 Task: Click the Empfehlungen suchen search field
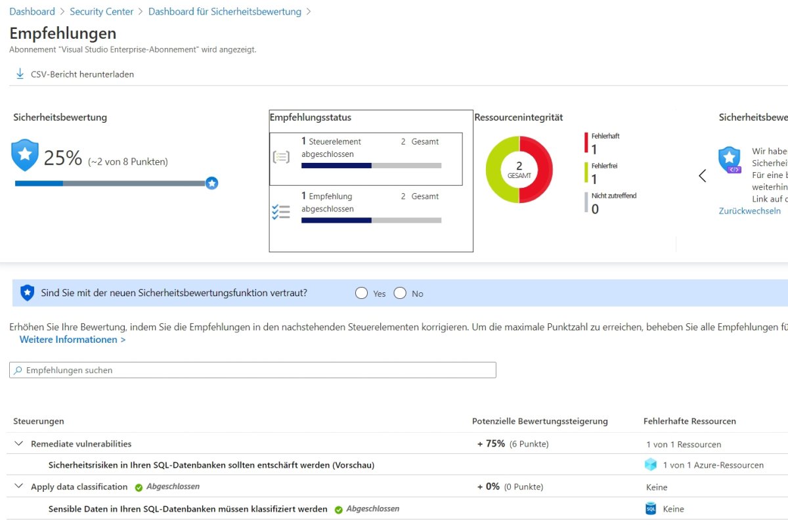click(253, 370)
